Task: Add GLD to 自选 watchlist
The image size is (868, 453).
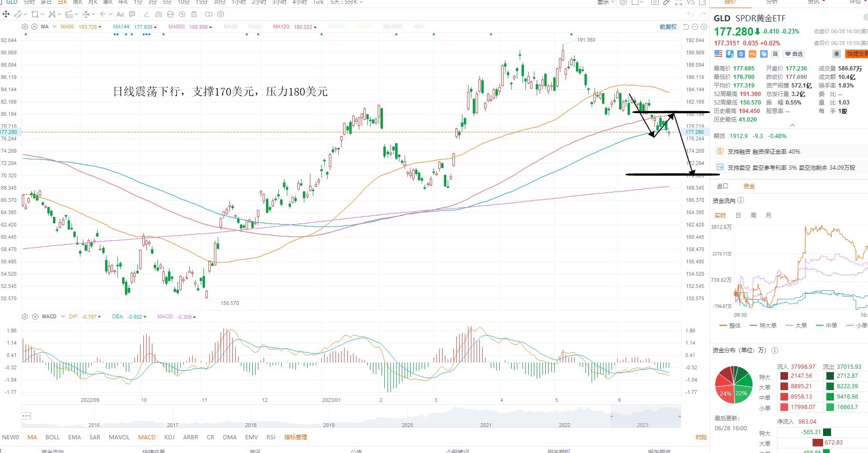Action: 794,54
